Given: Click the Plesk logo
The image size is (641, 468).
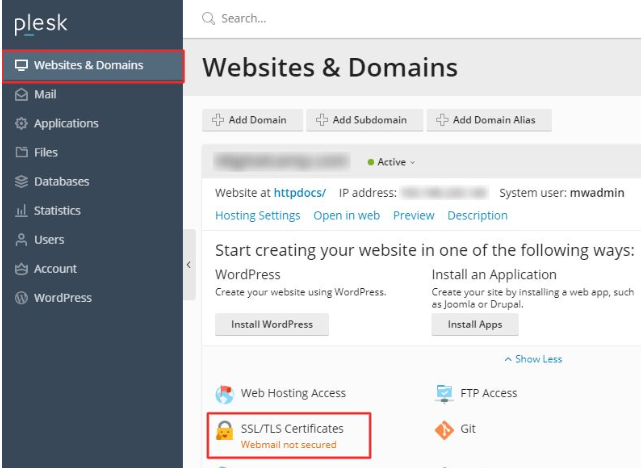Looking at the screenshot, I should point(40,24).
